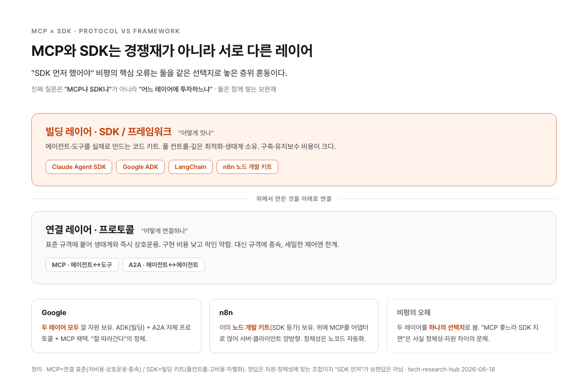This screenshot has width=588, height=392.
Task: Click the heading '연결 레이어 · 프로토콜'
Action: pos(90,229)
